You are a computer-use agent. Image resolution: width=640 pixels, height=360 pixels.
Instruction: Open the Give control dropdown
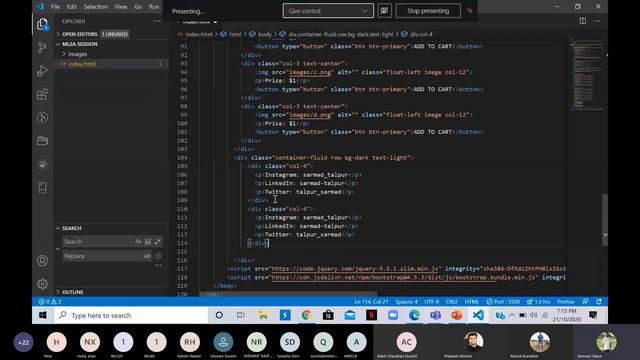click(x=328, y=11)
